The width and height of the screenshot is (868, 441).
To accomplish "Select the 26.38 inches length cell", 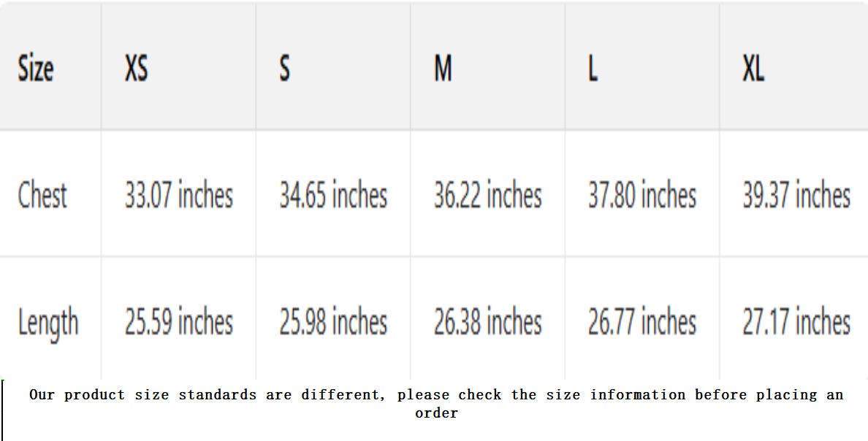I will click(x=488, y=323).
